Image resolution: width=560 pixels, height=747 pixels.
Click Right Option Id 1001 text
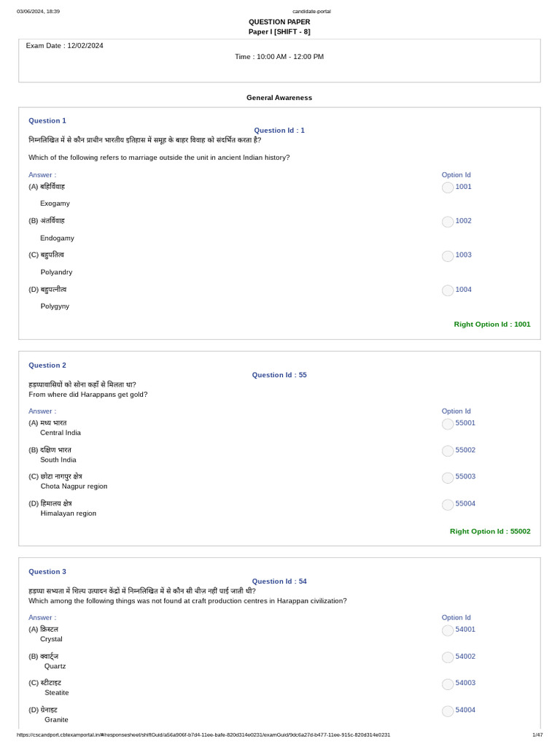(492, 325)
